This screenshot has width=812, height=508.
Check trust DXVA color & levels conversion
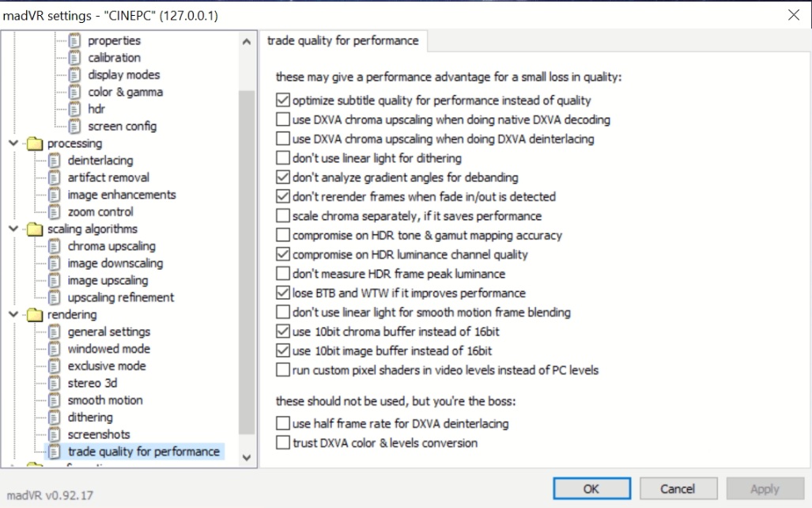pos(283,442)
